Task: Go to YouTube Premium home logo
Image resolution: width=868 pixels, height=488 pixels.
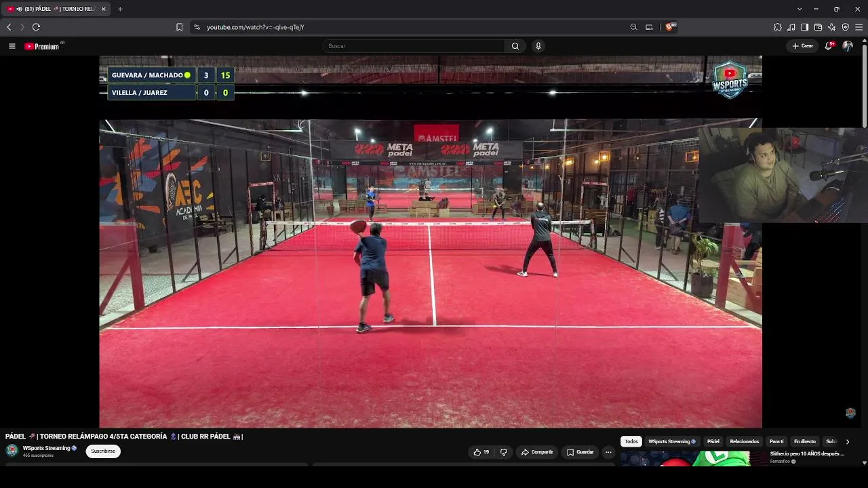Action: (x=43, y=46)
